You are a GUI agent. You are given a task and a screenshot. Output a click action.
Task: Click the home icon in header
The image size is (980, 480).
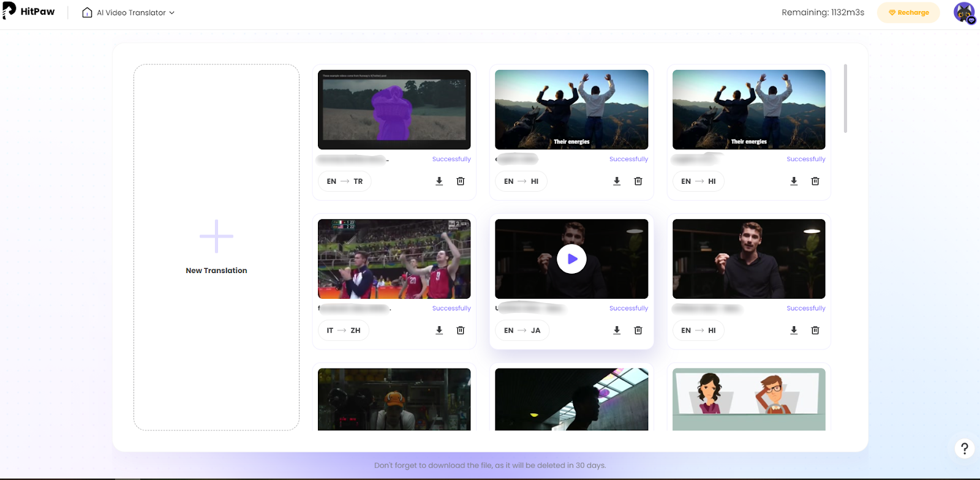87,13
